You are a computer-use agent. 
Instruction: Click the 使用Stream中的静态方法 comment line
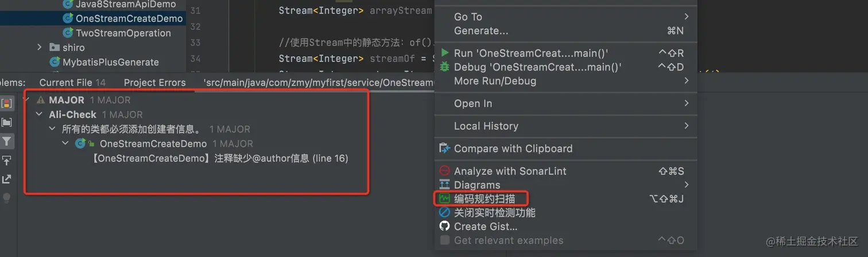point(356,42)
